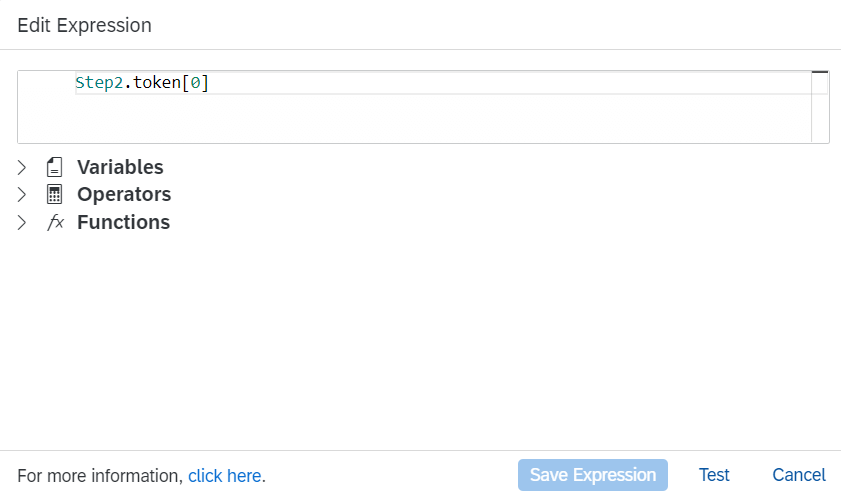Click the Variables document icon
841x495 pixels.
click(x=54, y=167)
